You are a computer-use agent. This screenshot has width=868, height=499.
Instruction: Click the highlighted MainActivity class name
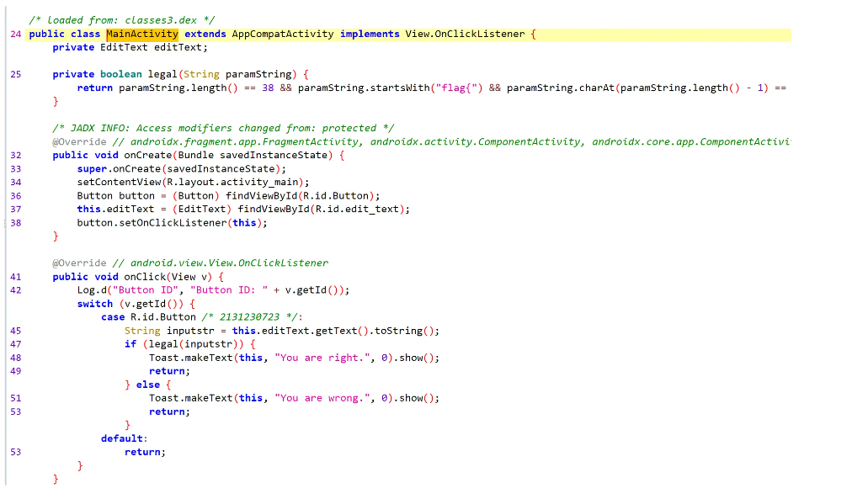(x=142, y=35)
